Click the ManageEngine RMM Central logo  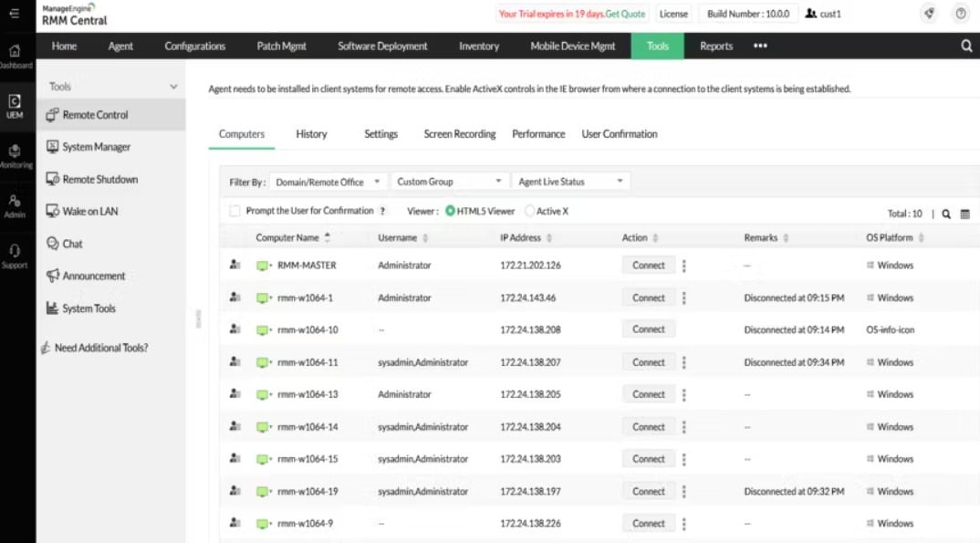pyautogui.click(x=75, y=15)
